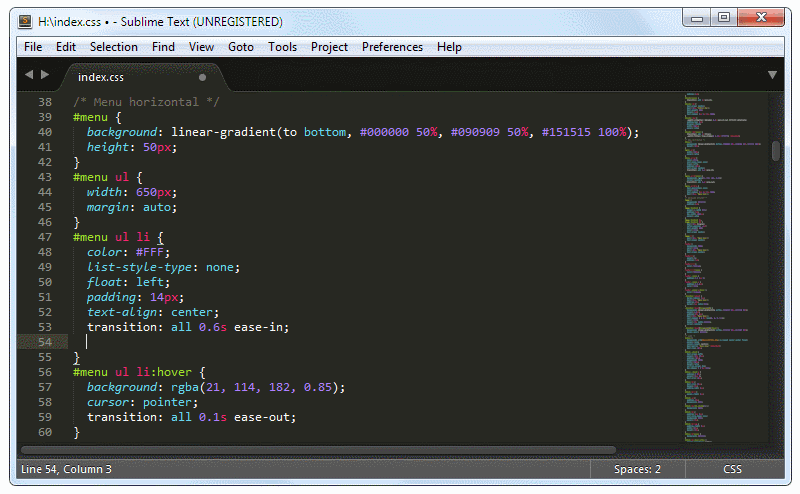The height and width of the screenshot is (494, 800).
Task: Click line number 60 in gutter
Action: click(x=45, y=432)
